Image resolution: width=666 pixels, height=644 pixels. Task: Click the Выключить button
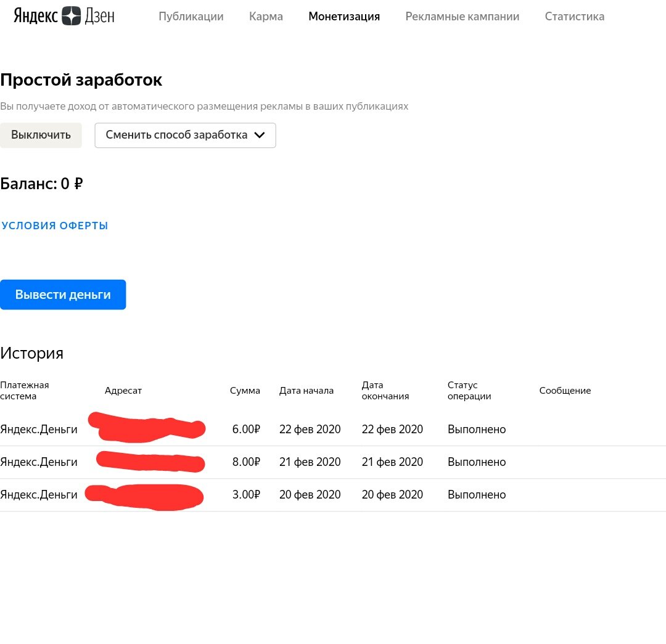[x=41, y=135]
